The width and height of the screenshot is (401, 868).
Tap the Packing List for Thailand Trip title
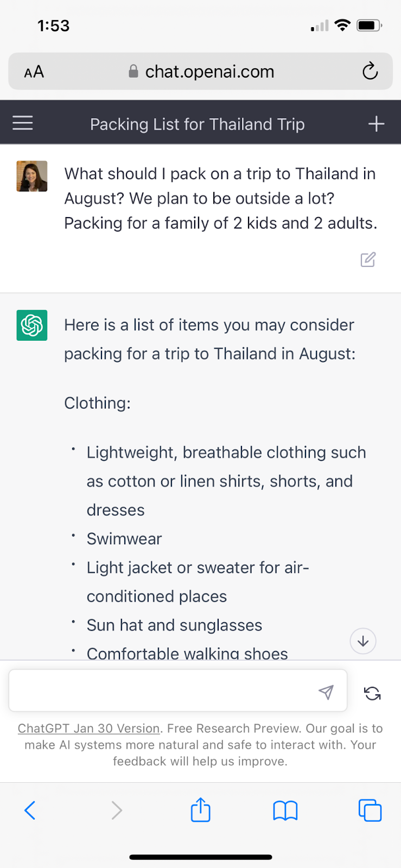tap(197, 124)
